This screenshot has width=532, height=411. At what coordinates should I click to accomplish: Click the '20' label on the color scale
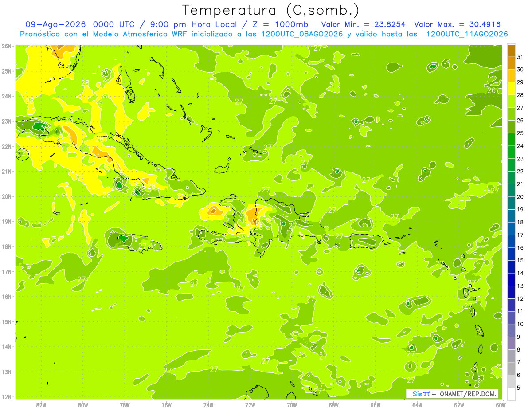pyautogui.click(x=520, y=196)
